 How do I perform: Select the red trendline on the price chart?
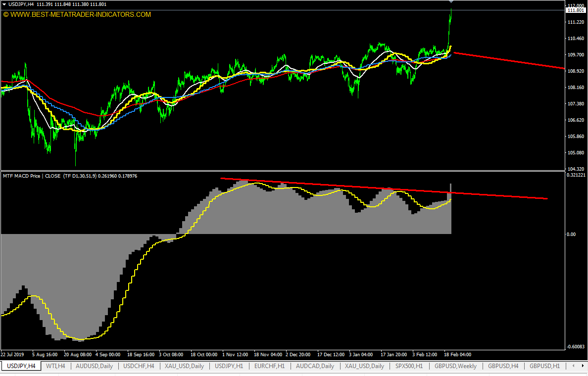(x=510, y=61)
